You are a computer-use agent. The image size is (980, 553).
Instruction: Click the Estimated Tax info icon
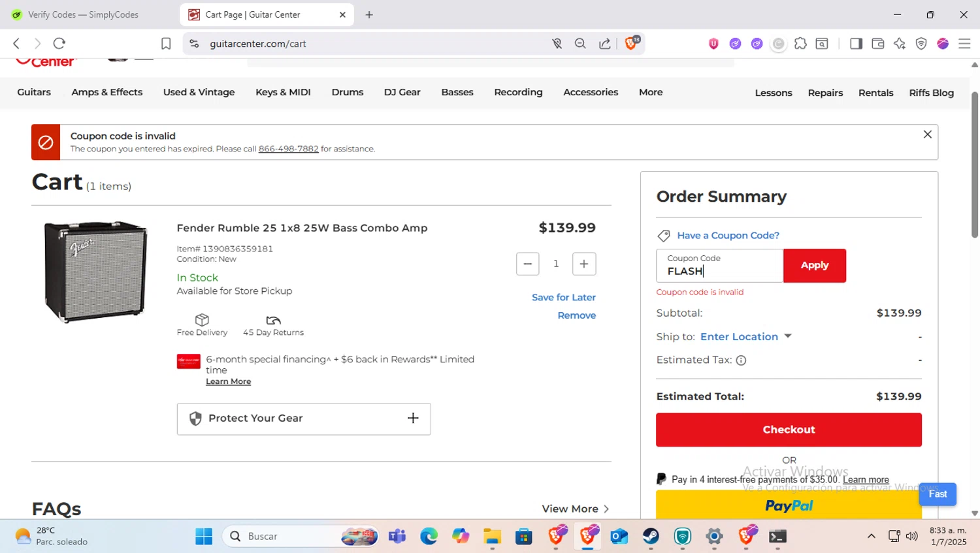(x=741, y=360)
